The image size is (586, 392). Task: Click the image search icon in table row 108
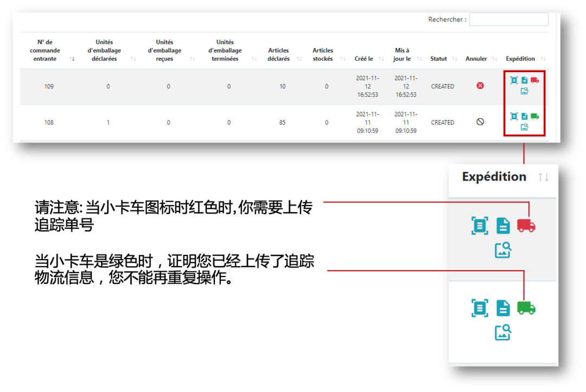(x=524, y=127)
